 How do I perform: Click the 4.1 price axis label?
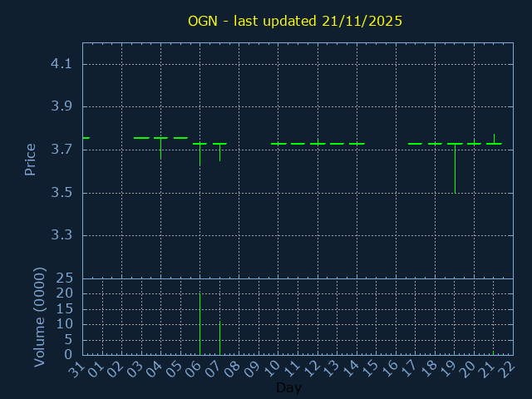pyautogui.click(x=62, y=64)
